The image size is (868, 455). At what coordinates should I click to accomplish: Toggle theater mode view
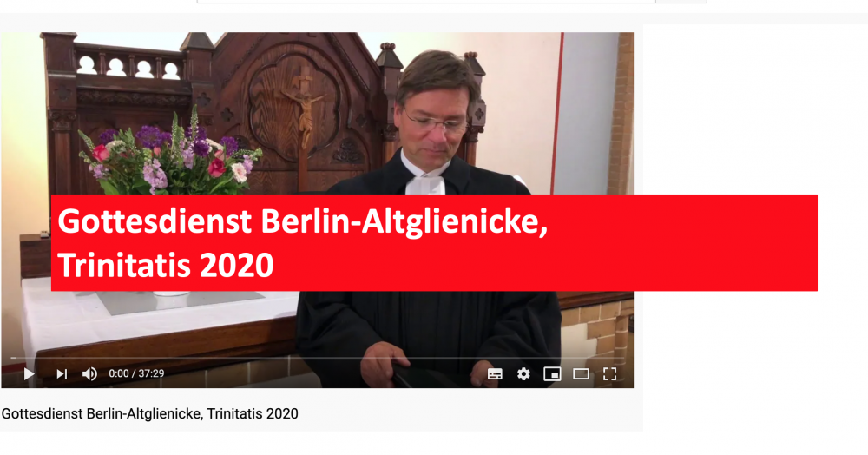coord(581,374)
